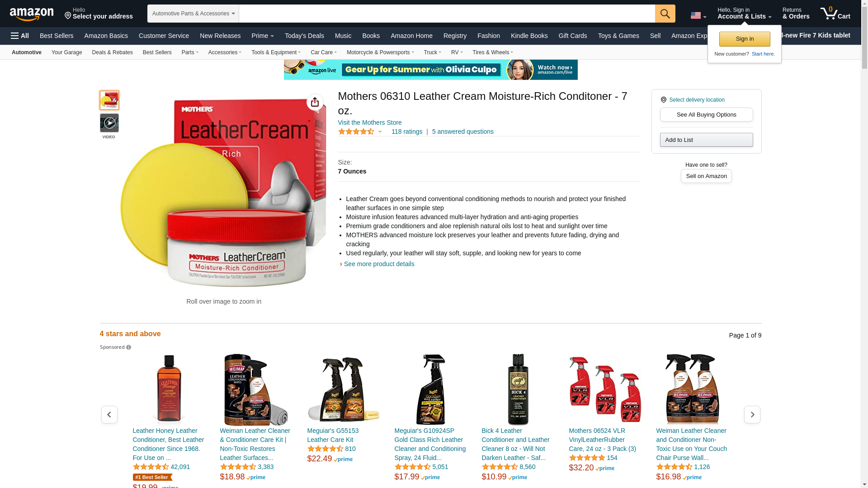Open Today's Deals in navigation bar
Screen dimensions: 868x488
304,36
